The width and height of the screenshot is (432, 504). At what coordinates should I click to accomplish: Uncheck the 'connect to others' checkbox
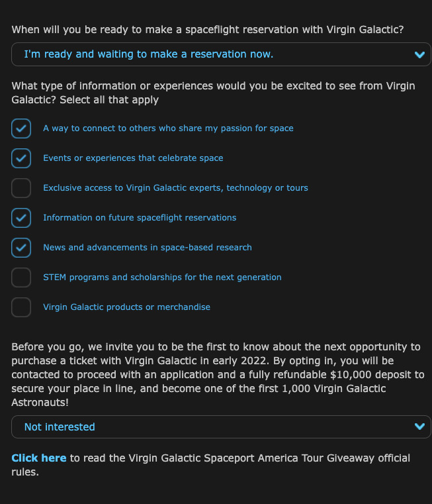tap(21, 128)
